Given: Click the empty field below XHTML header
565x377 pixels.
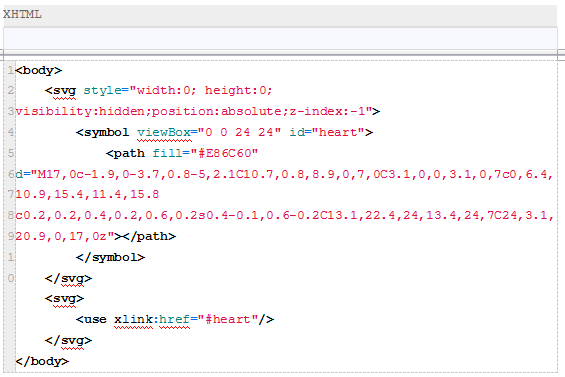Looking at the screenshot, I should coord(280,38).
